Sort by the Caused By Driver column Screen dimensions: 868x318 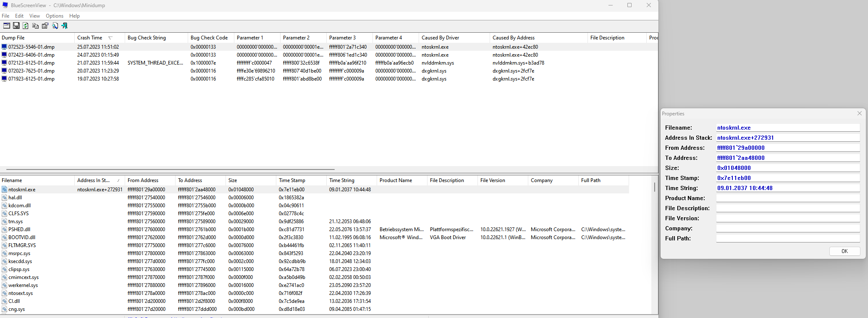tap(454, 38)
